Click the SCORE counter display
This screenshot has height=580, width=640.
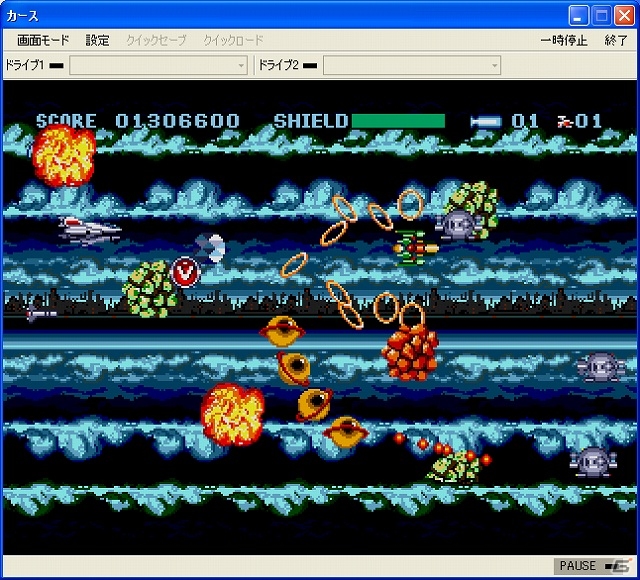pos(138,121)
